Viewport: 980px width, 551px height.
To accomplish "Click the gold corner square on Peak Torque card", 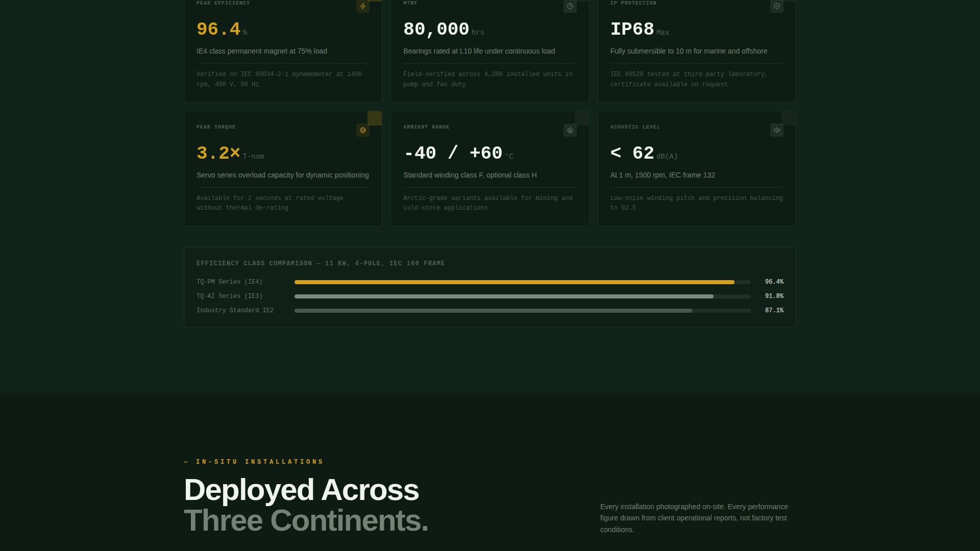I will tap(375, 118).
